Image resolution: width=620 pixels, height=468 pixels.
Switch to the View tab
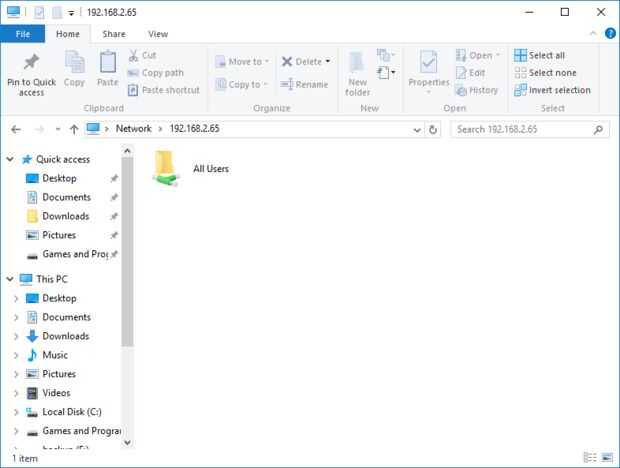pos(158,34)
